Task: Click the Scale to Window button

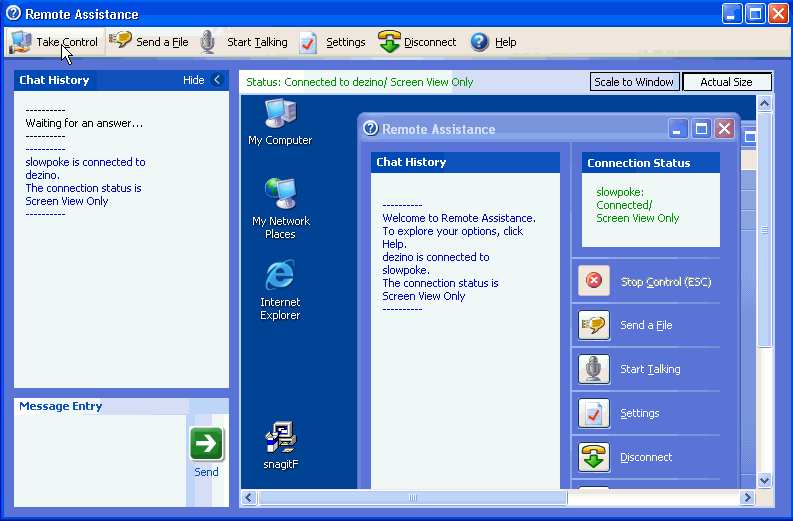Action: pos(634,82)
